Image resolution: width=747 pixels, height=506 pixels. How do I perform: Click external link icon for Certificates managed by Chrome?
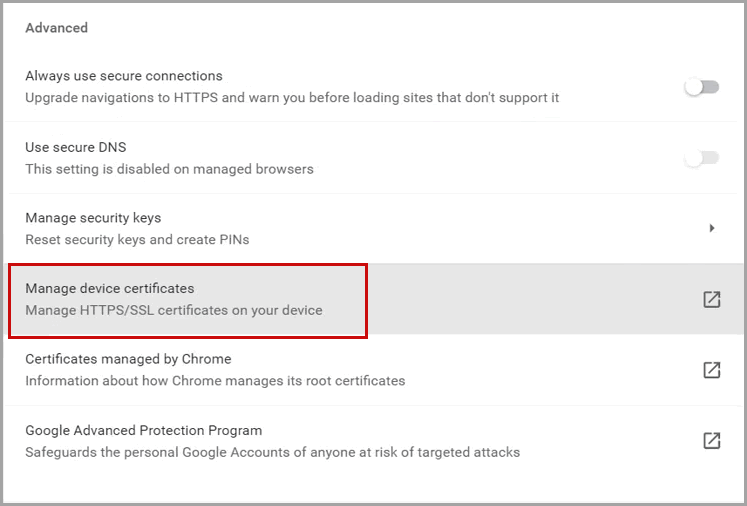[x=712, y=370]
